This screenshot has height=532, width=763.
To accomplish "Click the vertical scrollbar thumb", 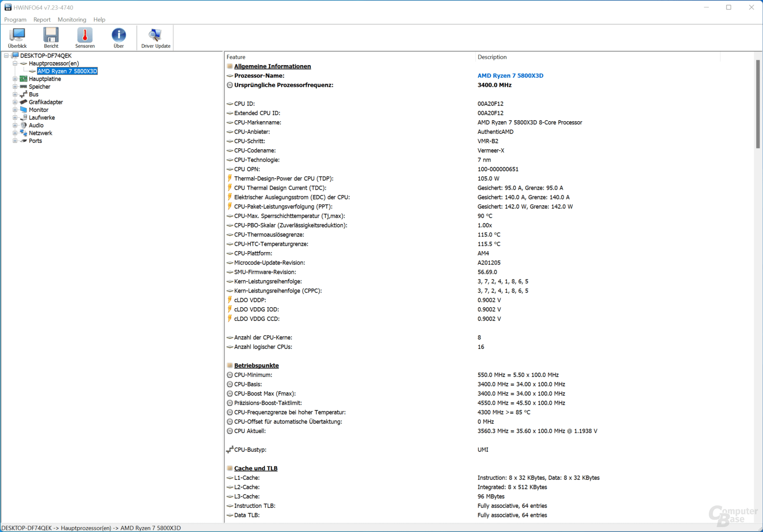I will point(758,103).
